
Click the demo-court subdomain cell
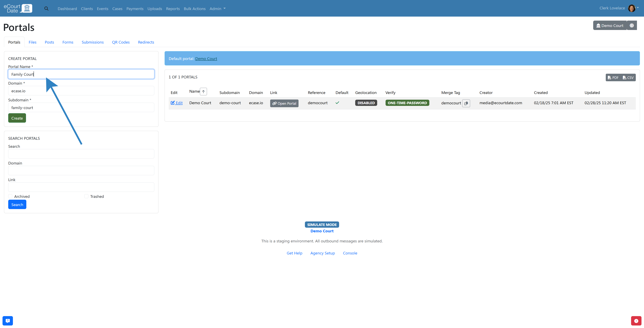pos(230,103)
